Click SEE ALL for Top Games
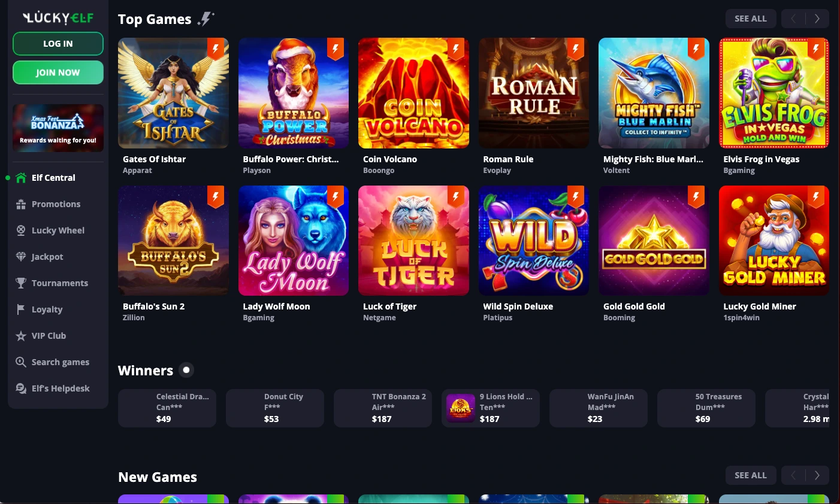The image size is (840, 504). point(751,19)
